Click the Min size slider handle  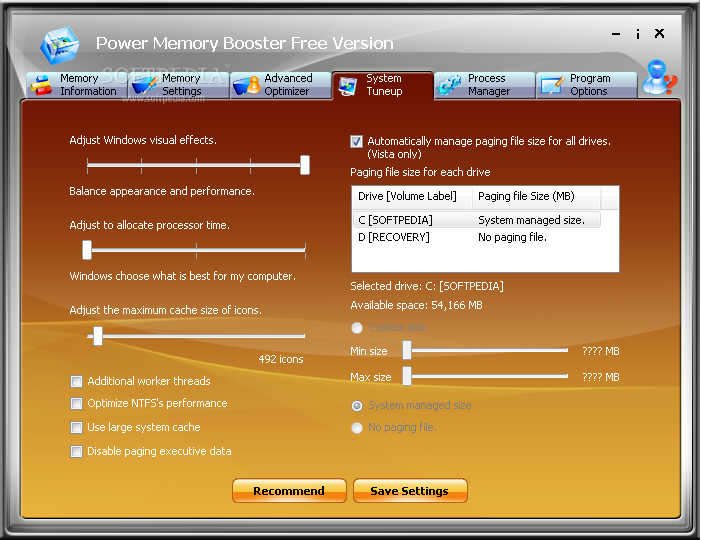point(407,350)
